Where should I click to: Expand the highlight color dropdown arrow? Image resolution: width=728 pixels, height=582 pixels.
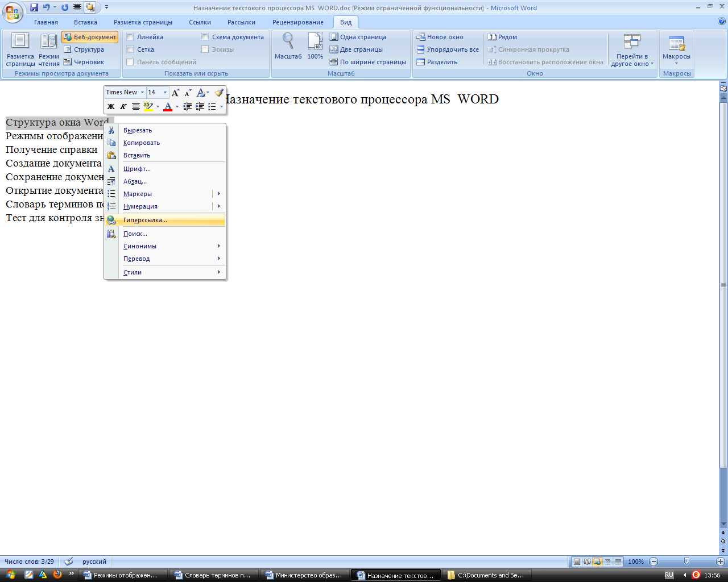pyautogui.click(x=158, y=106)
